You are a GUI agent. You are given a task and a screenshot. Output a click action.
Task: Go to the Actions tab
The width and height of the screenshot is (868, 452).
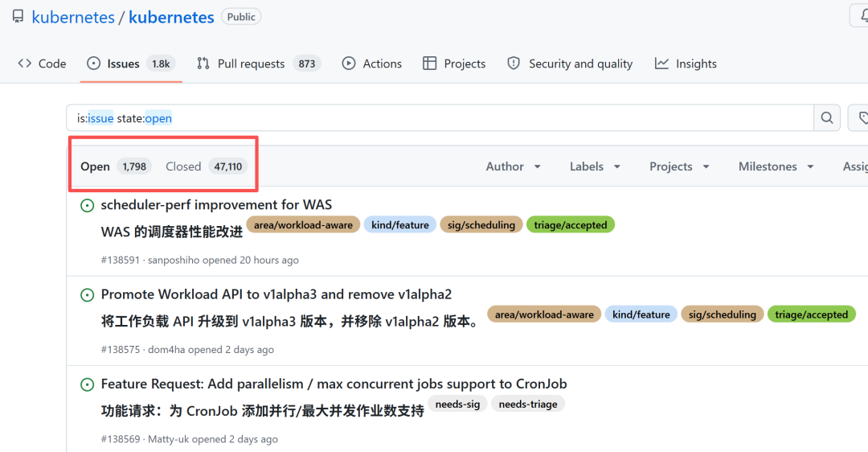pyautogui.click(x=372, y=64)
